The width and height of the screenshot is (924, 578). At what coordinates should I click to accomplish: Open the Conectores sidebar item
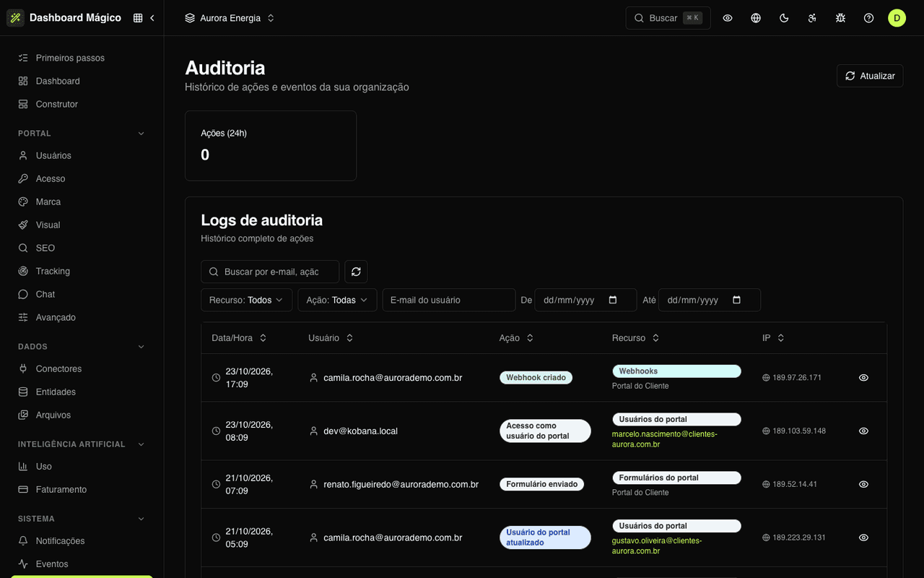click(x=82, y=368)
